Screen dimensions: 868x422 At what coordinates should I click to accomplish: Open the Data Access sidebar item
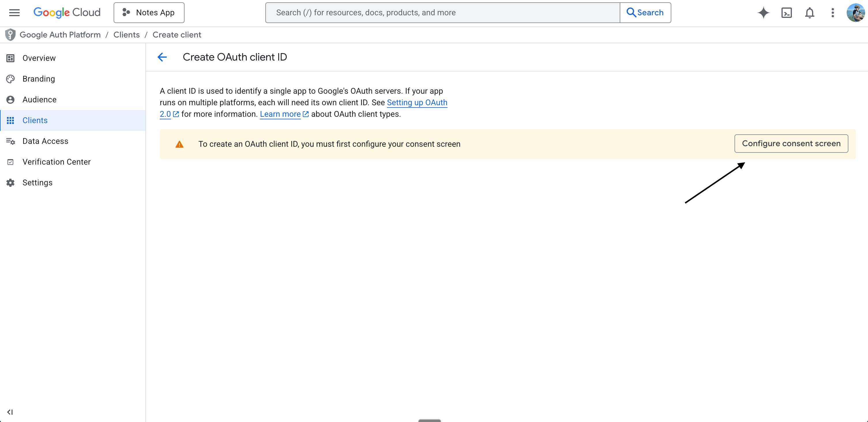pos(73,141)
